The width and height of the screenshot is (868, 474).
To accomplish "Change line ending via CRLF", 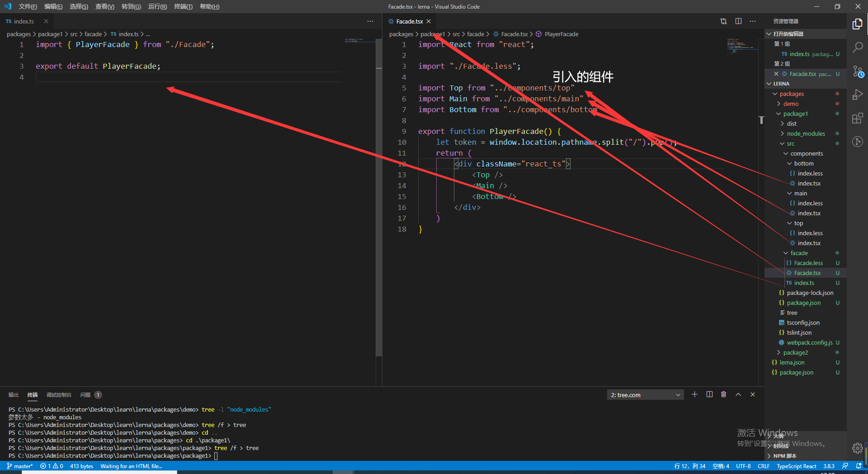I will [764, 466].
